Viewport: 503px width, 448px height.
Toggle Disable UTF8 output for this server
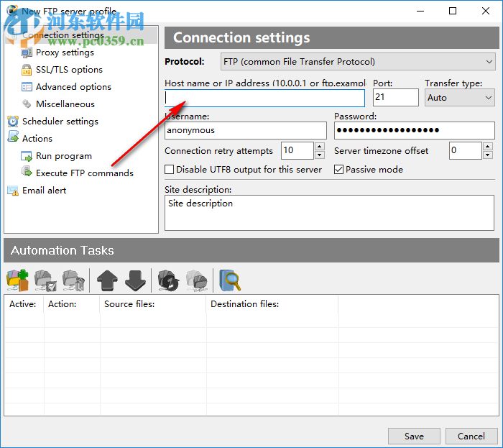click(170, 170)
